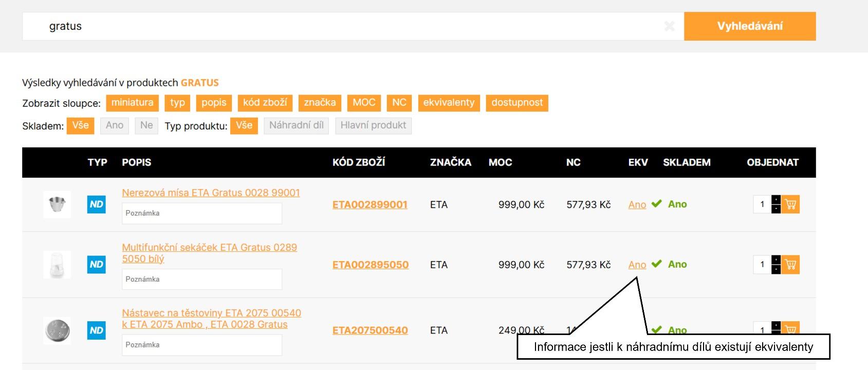868x370 pixels.
Task: Click Poznámka note field for Nerezová mísa
Action: pyautogui.click(x=202, y=213)
